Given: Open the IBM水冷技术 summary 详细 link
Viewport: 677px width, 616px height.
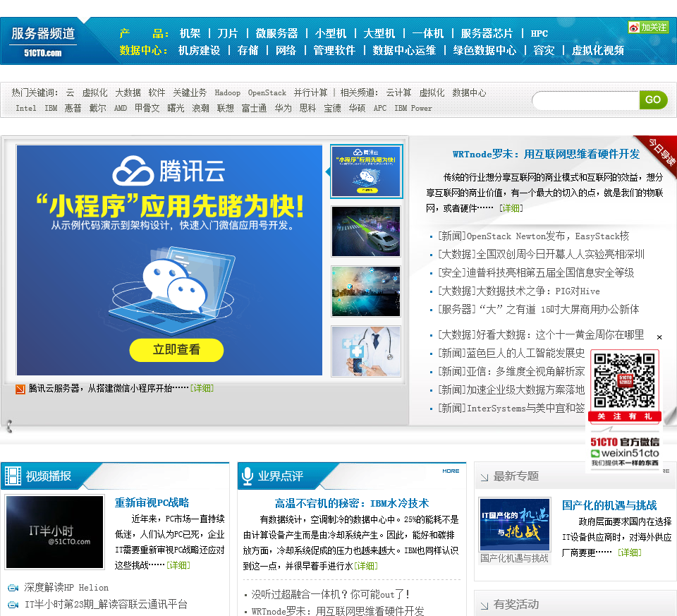Looking at the screenshot, I should tap(366, 566).
